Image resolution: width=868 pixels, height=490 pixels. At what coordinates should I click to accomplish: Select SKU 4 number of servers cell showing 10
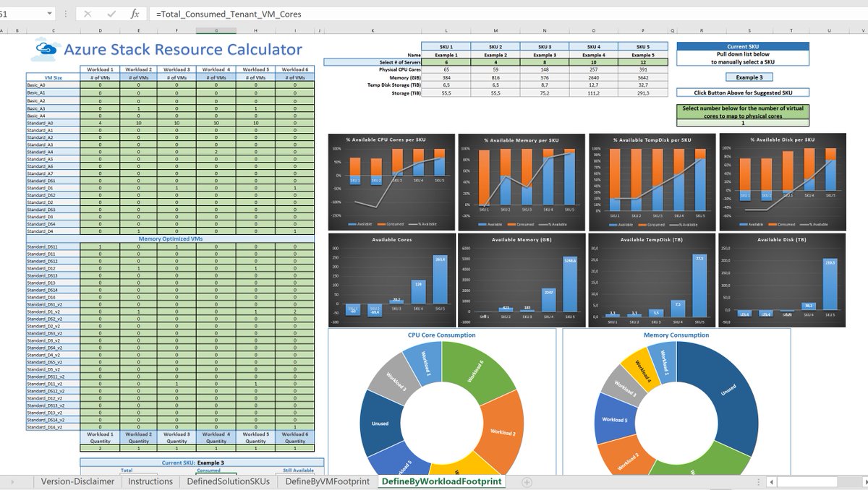coord(594,62)
